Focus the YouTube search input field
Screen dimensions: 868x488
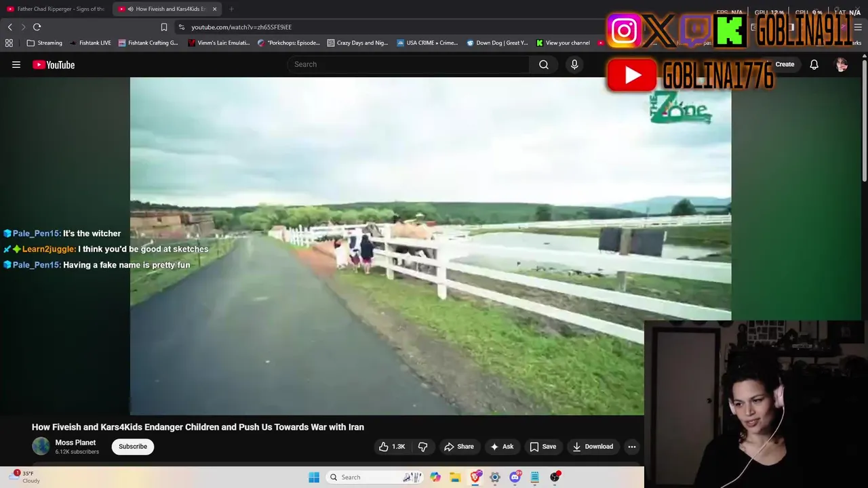click(x=408, y=64)
